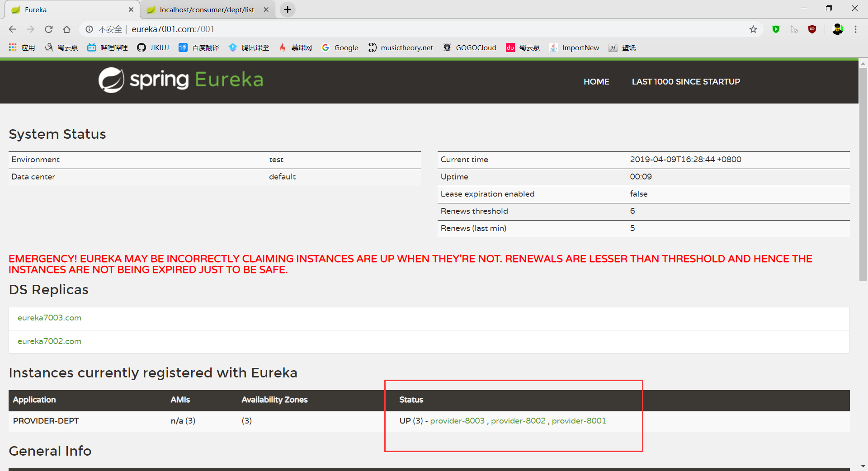The height and width of the screenshot is (471, 868).
Task: Open the 百度翻译 bookmark
Action: [x=199, y=47]
